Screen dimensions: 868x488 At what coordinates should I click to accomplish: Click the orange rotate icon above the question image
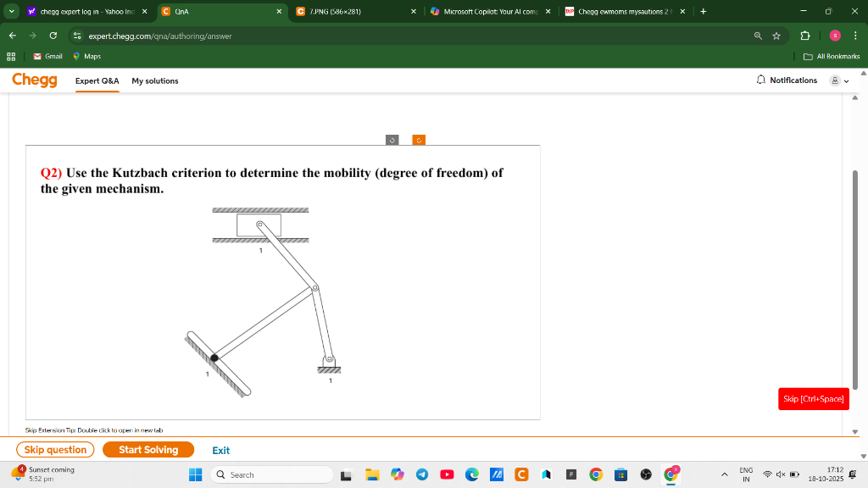pyautogui.click(x=419, y=140)
